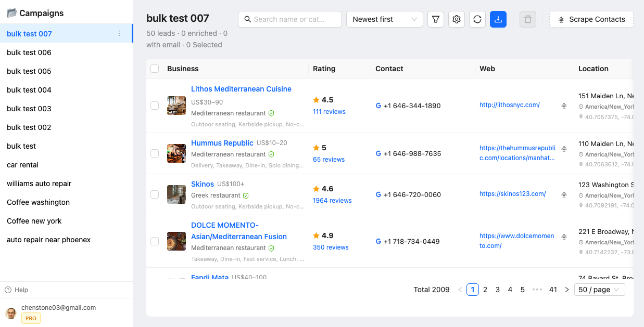Open auto repair near phoenex campaign
This screenshot has height=327, width=644.
click(66, 240)
